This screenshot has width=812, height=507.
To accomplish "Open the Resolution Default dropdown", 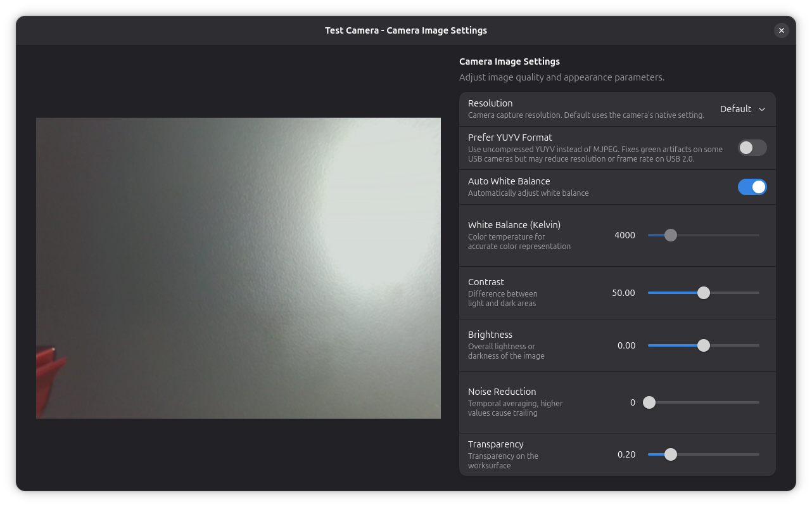I will [x=743, y=109].
